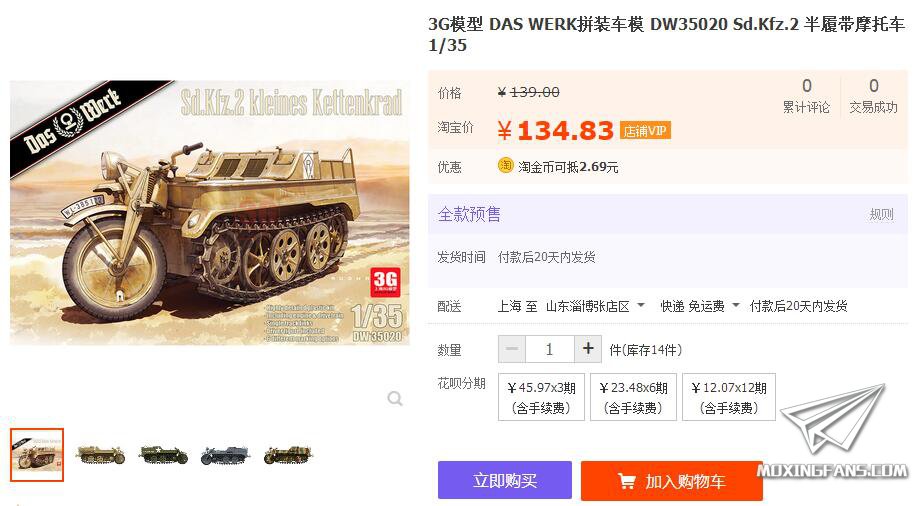Open the 累计评论 review count
This screenshot has width=918, height=506.
pos(806,96)
